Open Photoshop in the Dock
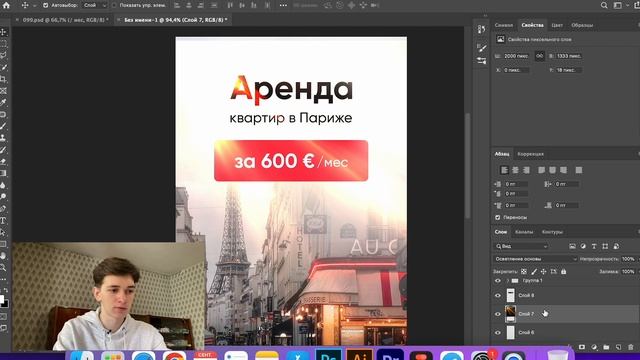The height and width of the screenshot is (360, 640). pyautogui.click(x=329, y=355)
